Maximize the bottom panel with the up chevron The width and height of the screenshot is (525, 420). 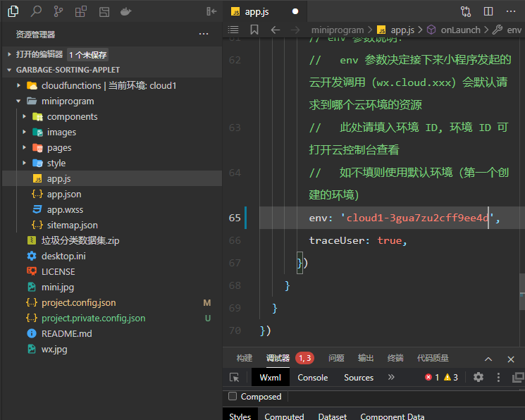[x=488, y=359]
